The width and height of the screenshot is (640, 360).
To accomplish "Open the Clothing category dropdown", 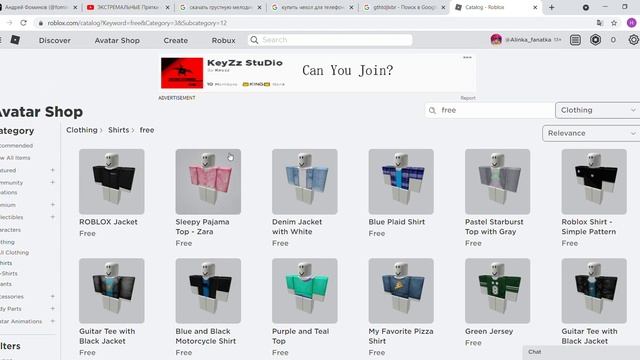I will tap(598, 110).
